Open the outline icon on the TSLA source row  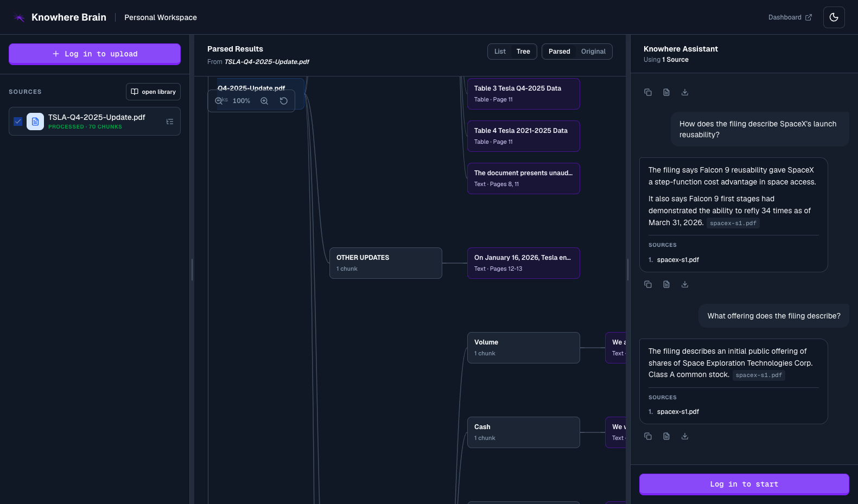click(x=170, y=122)
